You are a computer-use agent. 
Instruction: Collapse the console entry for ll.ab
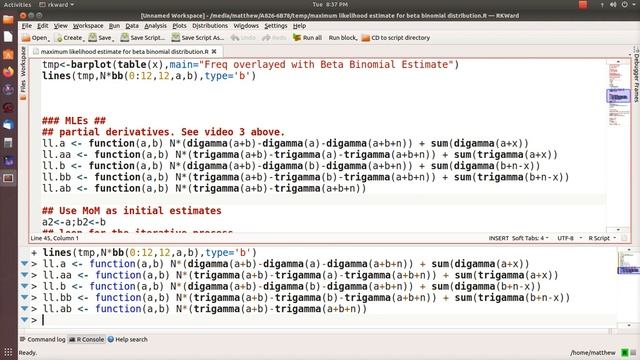pos(24,309)
